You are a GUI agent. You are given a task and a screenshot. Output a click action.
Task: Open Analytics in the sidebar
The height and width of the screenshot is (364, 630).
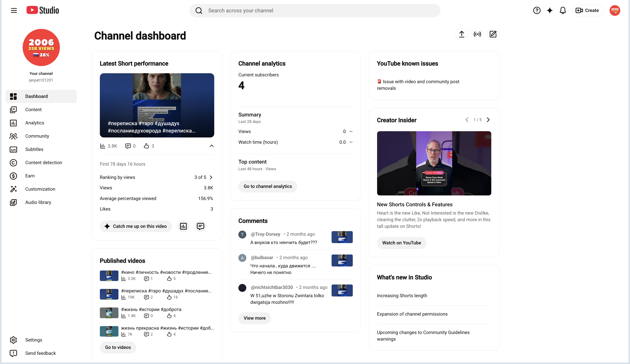coord(41,123)
